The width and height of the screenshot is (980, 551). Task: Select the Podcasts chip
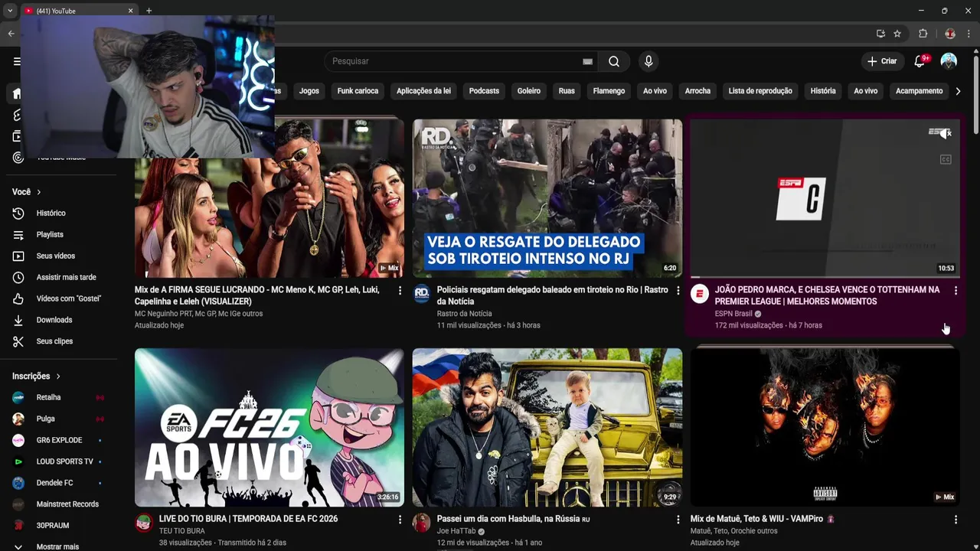pyautogui.click(x=484, y=91)
